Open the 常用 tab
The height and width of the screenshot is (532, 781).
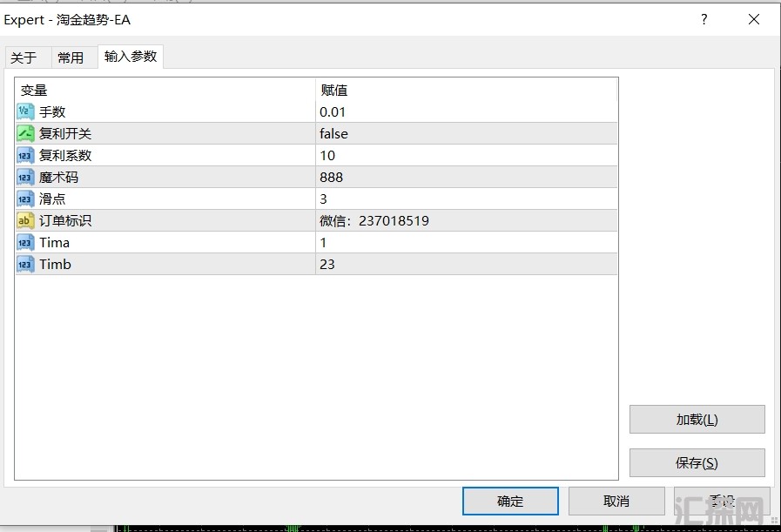[x=71, y=57]
